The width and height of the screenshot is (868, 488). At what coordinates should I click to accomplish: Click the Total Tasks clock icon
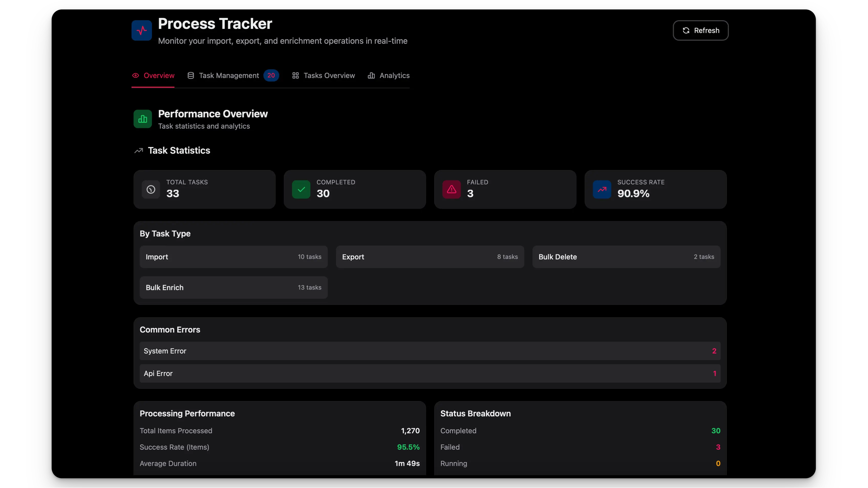[x=151, y=189]
